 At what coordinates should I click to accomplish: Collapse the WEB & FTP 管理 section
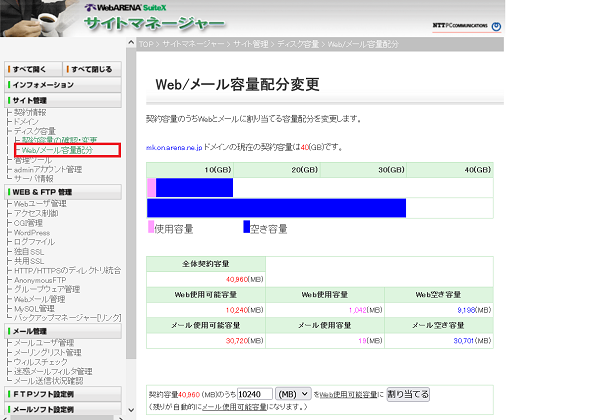(x=64, y=191)
